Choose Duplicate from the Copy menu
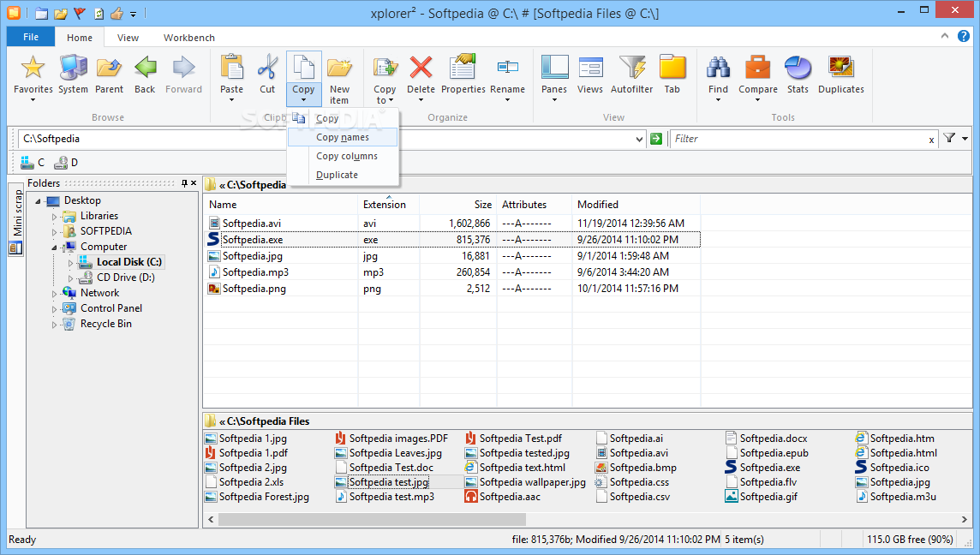Screen dimensions: 980x555 point(343,175)
